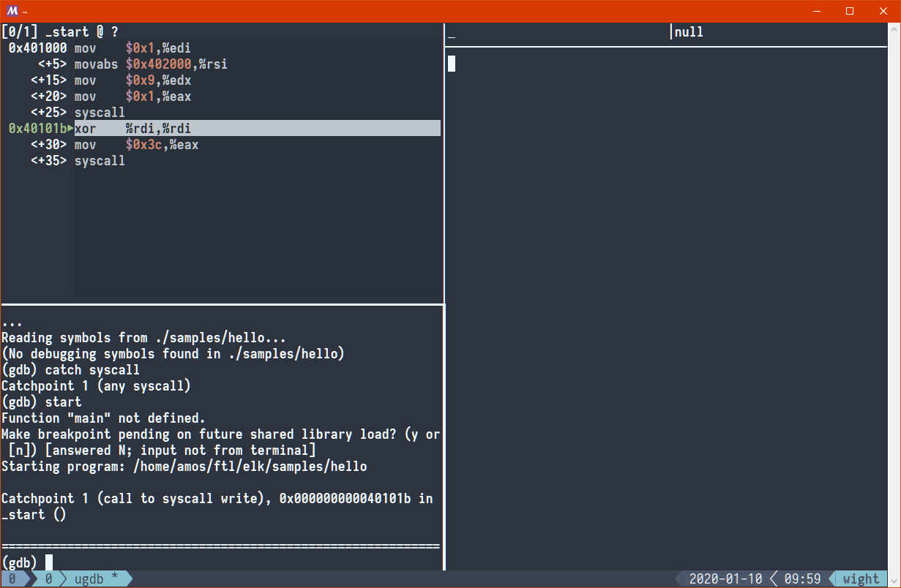
Task: Select the final syscall at offset <+35>
Action: (100, 161)
